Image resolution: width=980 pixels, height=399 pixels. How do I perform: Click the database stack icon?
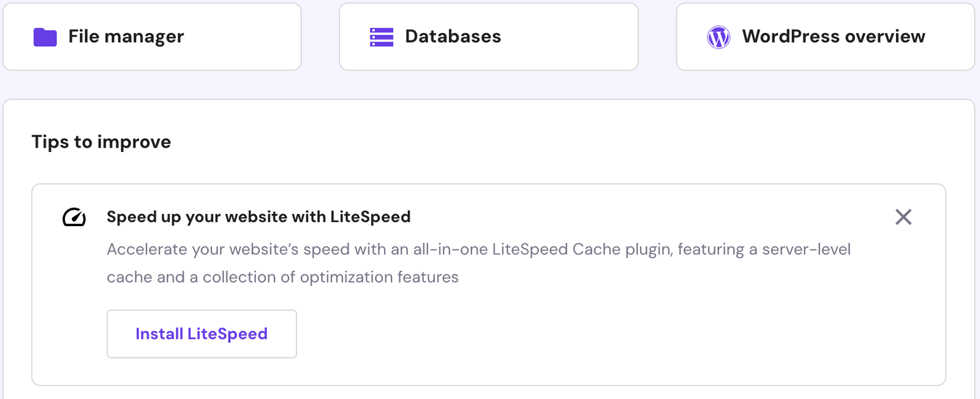tap(382, 37)
